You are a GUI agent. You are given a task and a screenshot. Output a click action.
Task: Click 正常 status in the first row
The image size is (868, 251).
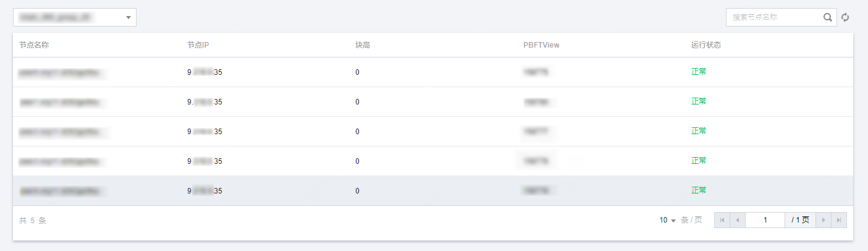(x=699, y=72)
